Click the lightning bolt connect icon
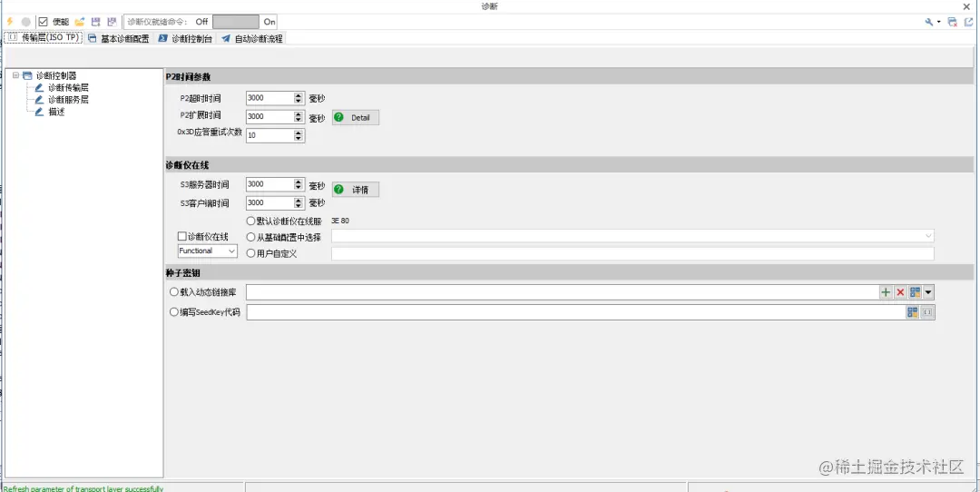The image size is (980, 492). (10, 21)
